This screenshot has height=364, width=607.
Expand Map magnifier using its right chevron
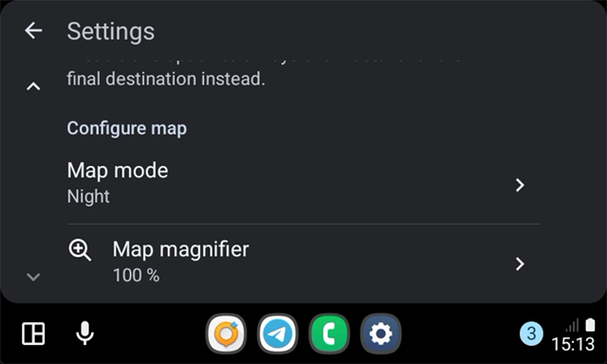tap(520, 264)
